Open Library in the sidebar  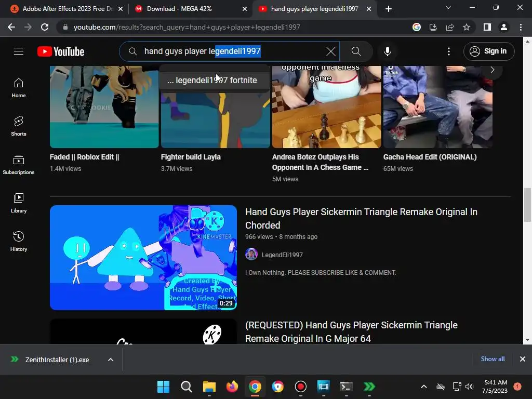19,203
